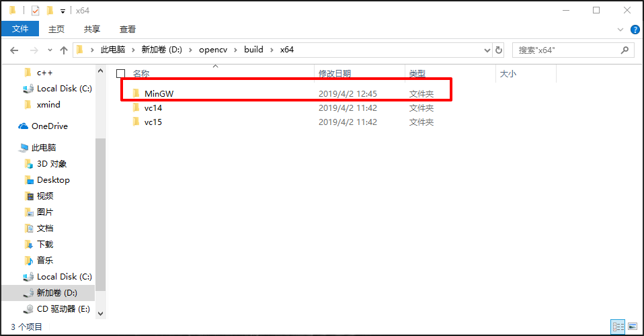Select 新加卷 (D:) in navigation pane
The width and height of the screenshot is (644, 336).
[48, 293]
